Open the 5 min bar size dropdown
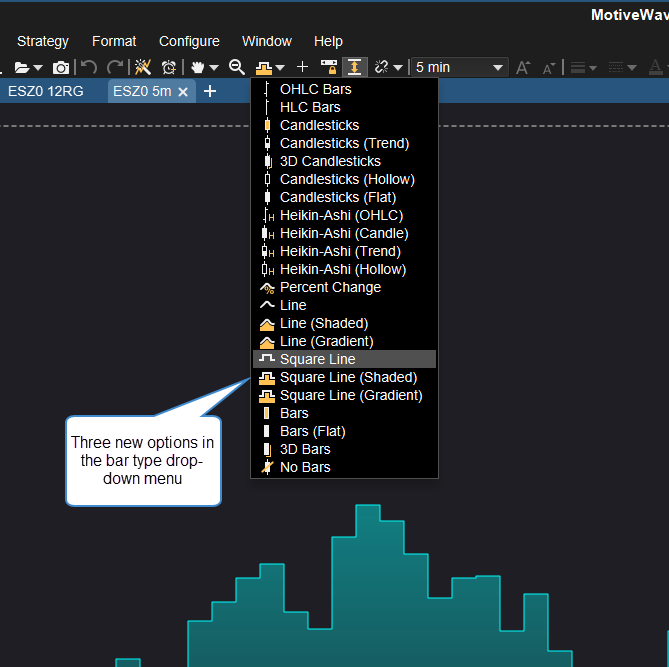 tap(458, 67)
